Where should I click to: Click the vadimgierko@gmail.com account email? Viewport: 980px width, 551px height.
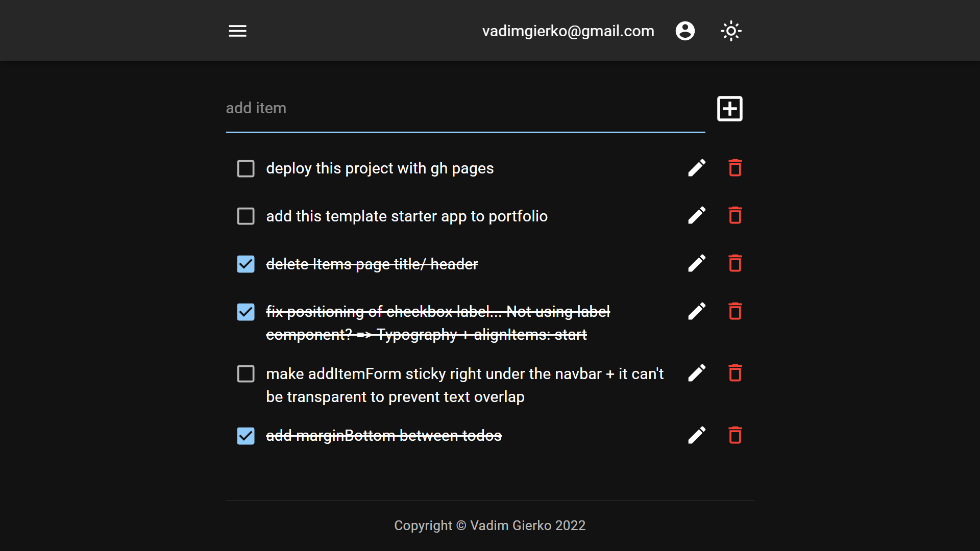pos(568,31)
